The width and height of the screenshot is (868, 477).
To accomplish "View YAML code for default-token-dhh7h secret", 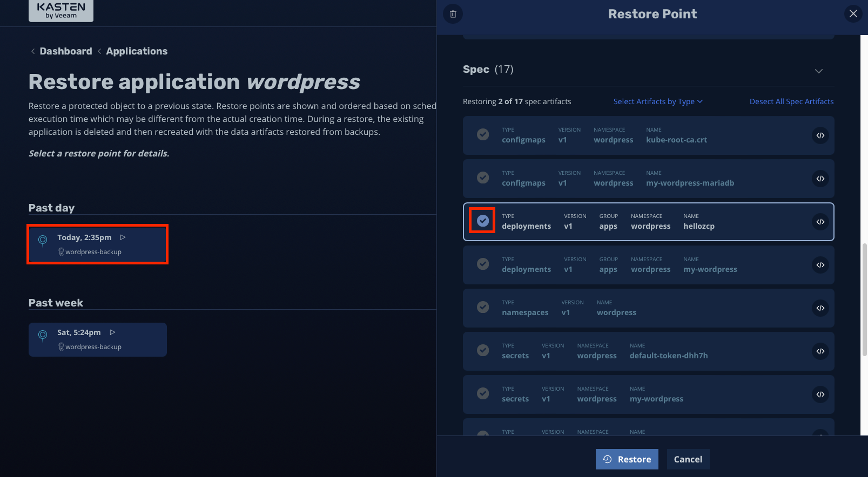I will tap(820, 351).
